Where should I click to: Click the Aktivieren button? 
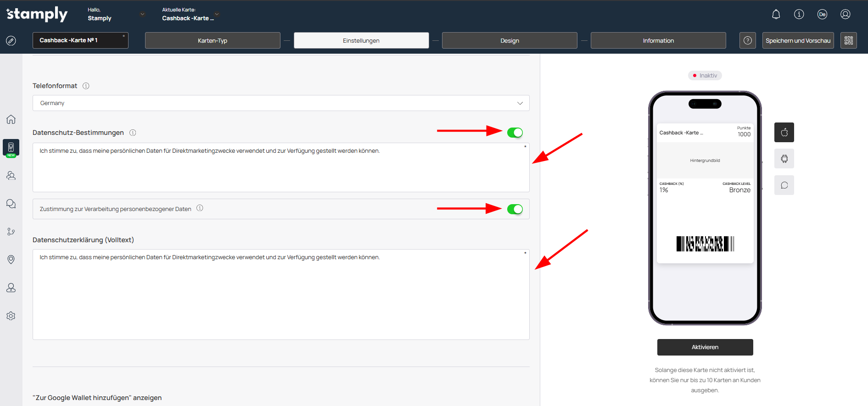705,347
